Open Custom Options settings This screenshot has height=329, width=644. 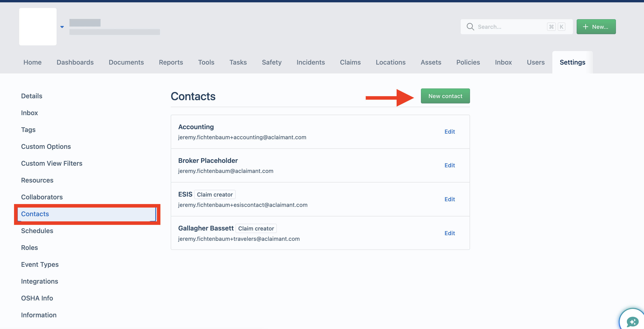click(x=46, y=147)
